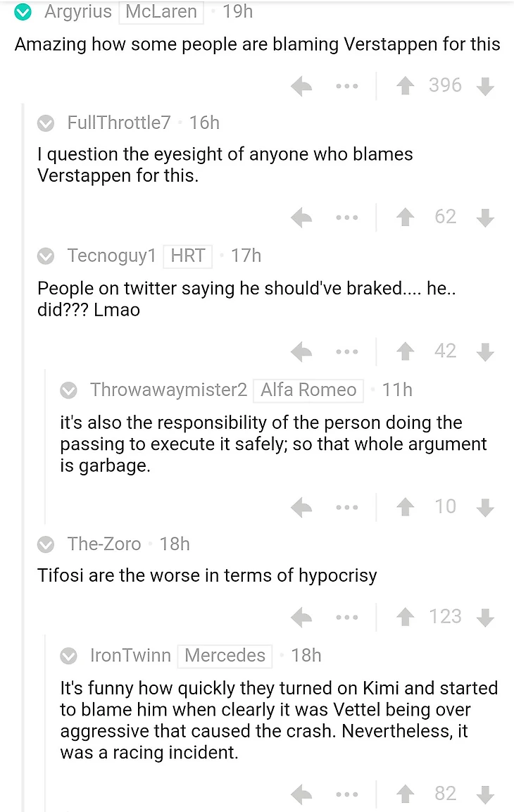Viewport: 514px width, 812px height.
Task: Upvote Throwawaymister2's comment with 10 points
Action: click(x=405, y=507)
